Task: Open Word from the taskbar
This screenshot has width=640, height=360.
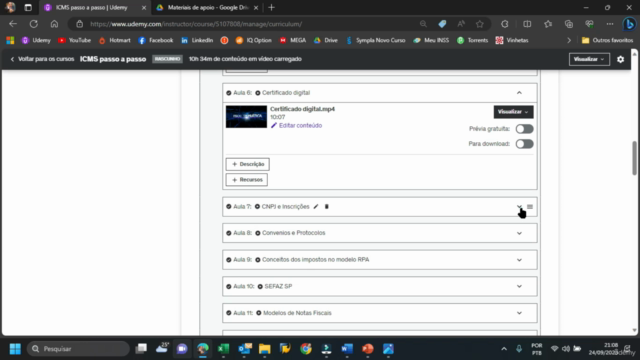Action: pyautogui.click(x=347, y=349)
